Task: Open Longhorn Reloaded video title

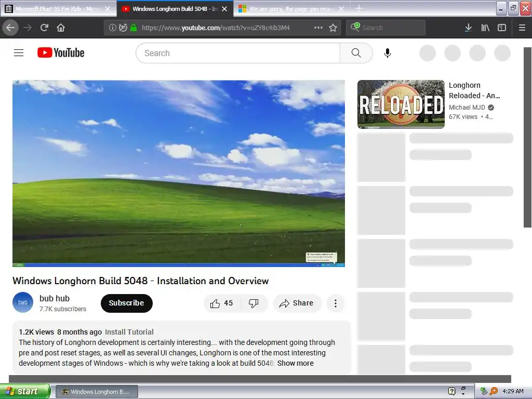Action: point(474,90)
